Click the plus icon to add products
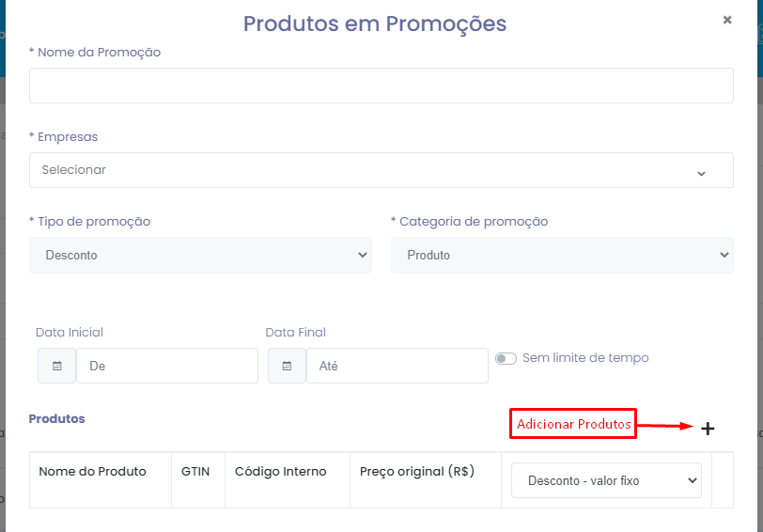 pyautogui.click(x=708, y=429)
